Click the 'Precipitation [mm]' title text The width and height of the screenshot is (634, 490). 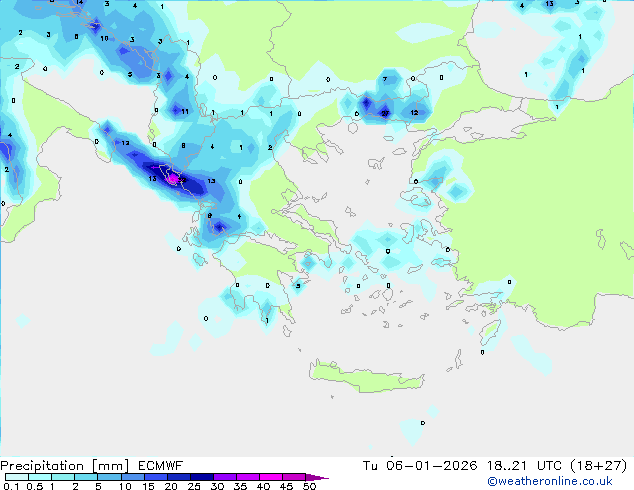[x=65, y=466]
